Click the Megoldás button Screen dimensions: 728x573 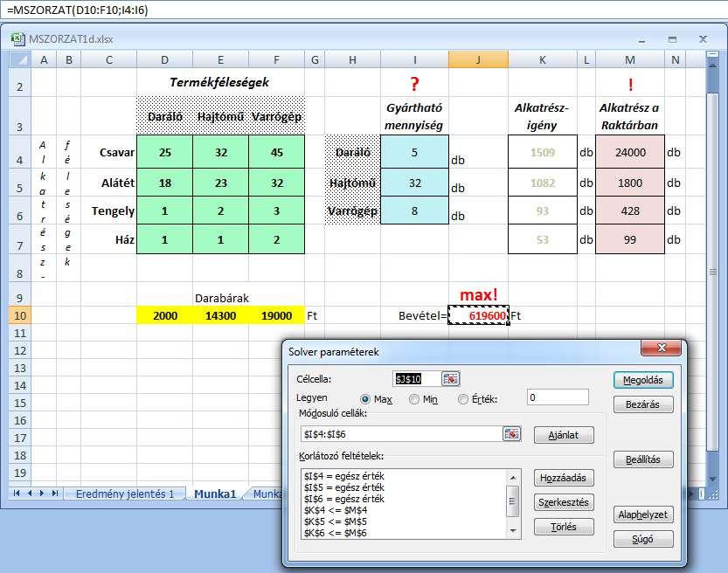(643, 380)
